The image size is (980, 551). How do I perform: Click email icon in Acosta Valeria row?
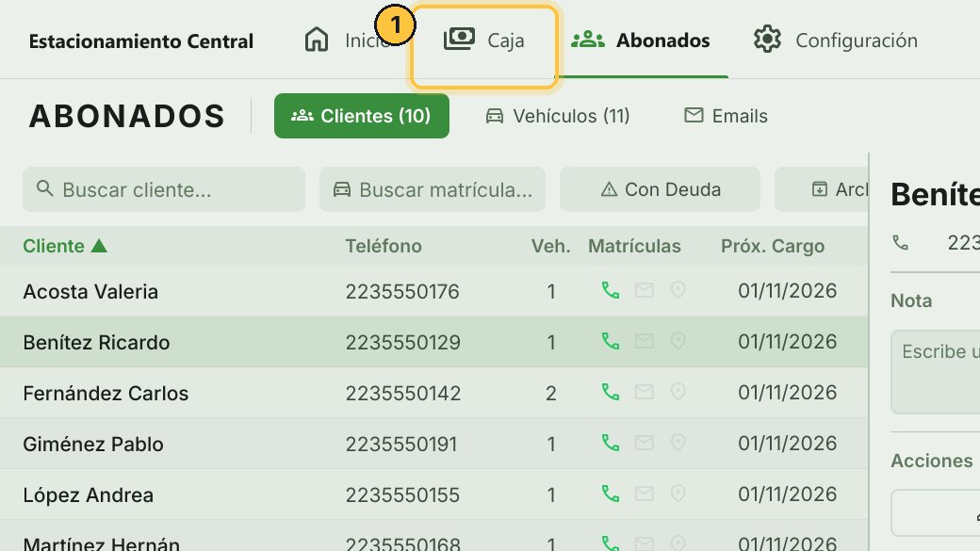coord(644,290)
